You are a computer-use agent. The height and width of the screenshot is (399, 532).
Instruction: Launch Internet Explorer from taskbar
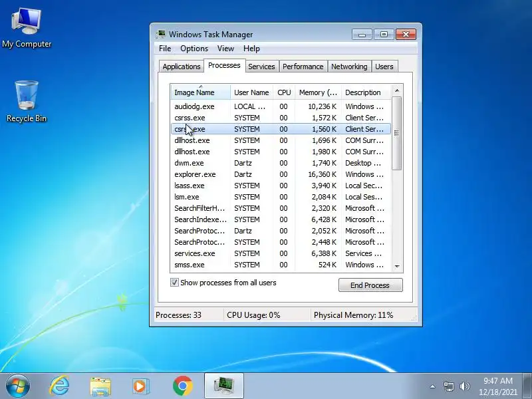coord(59,386)
